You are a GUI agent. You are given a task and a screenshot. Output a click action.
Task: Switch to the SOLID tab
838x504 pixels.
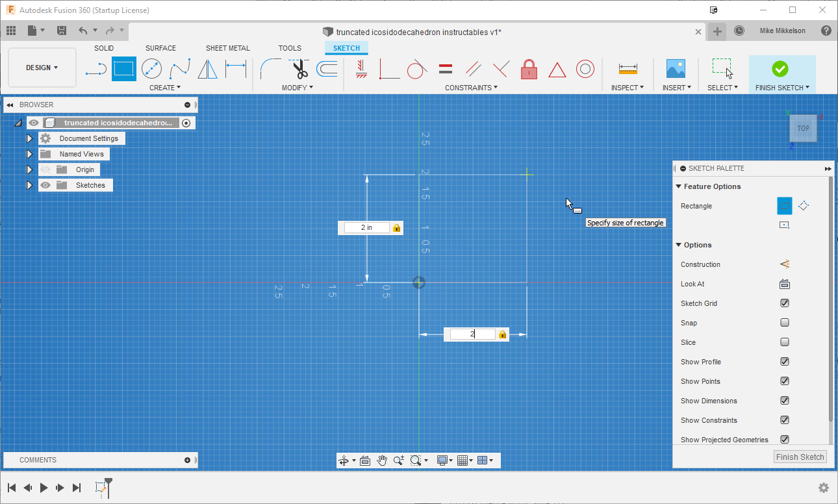click(x=104, y=47)
